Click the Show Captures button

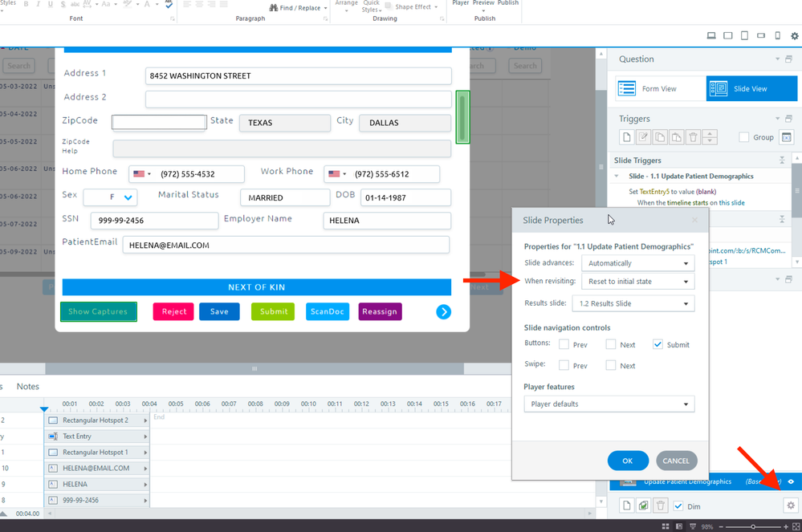click(x=98, y=311)
